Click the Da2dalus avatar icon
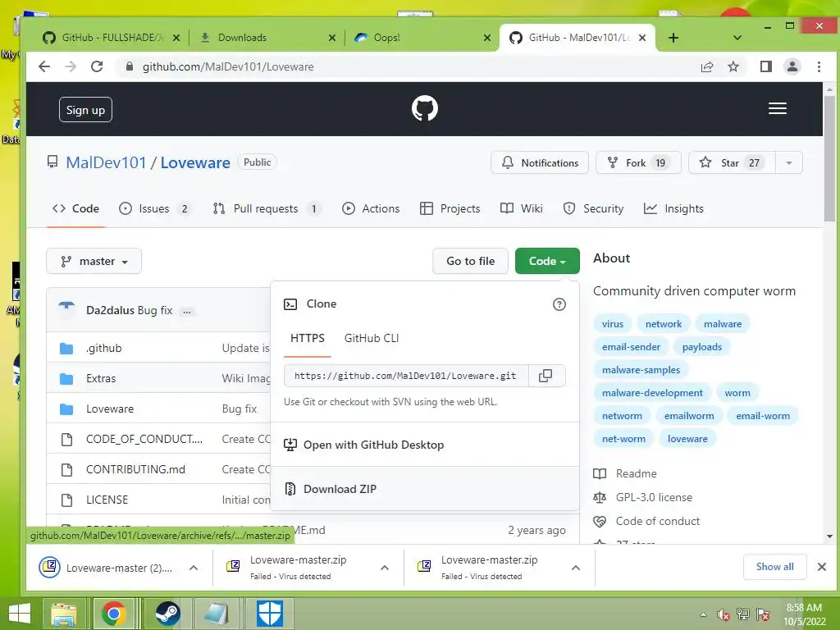840x630 pixels. [66, 309]
